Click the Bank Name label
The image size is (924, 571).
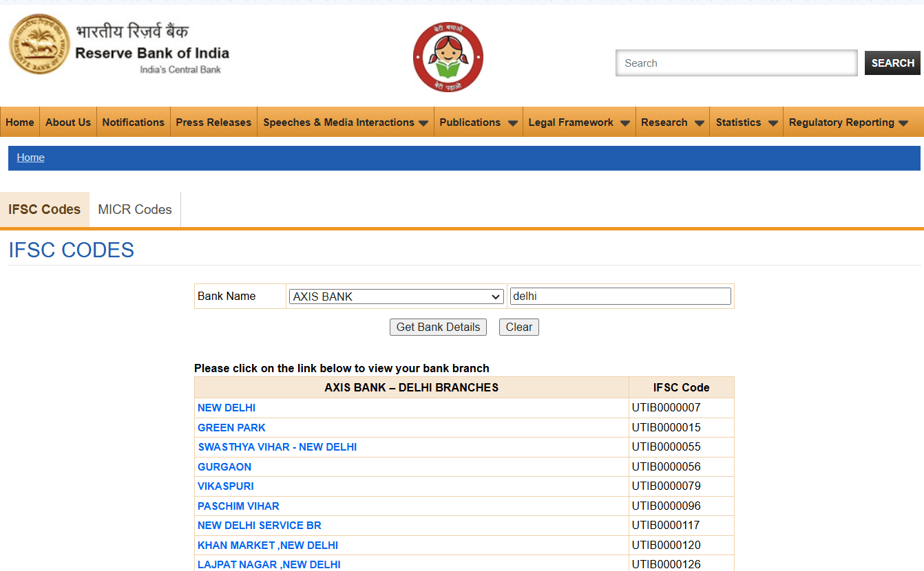[227, 296]
